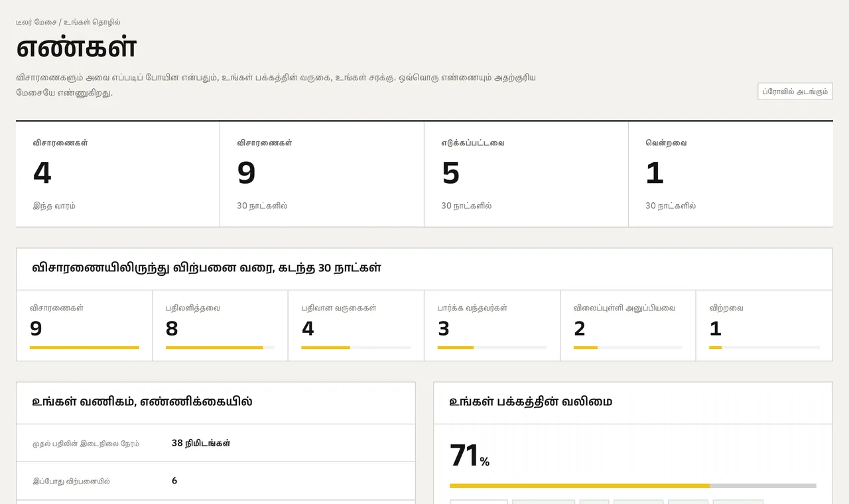Click the progress bar under பதிவான வருகைகள்
The image size is (849, 504).
click(x=356, y=347)
